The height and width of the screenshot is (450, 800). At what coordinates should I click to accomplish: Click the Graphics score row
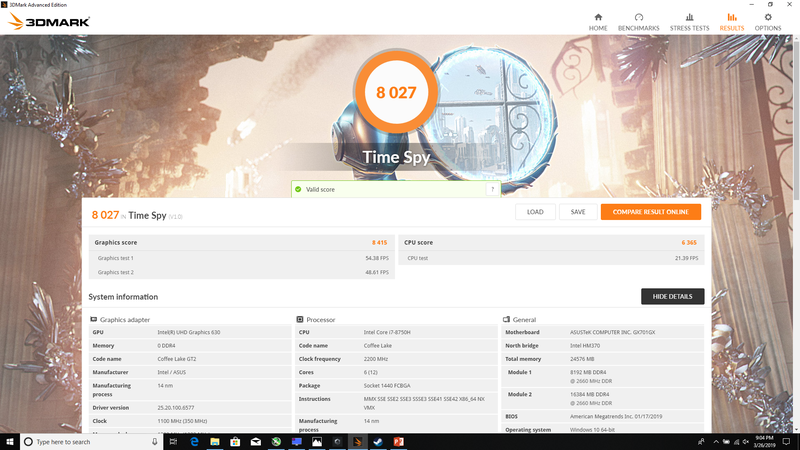(x=241, y=242)
